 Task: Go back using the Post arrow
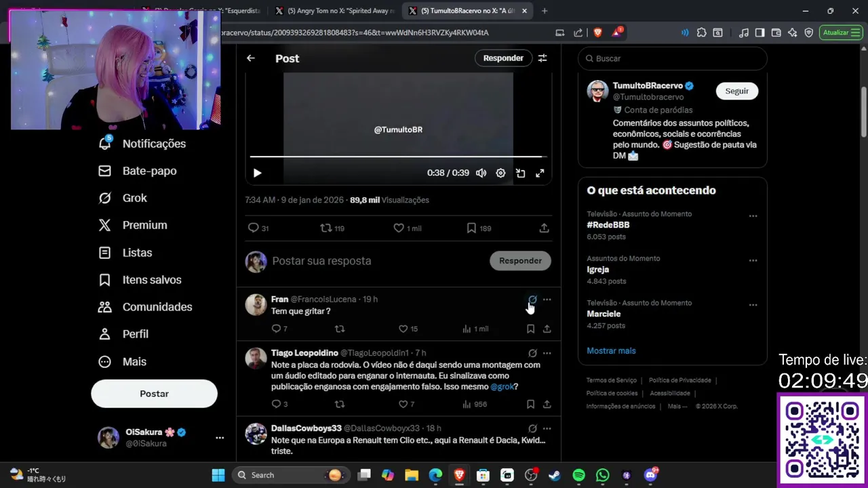[251, 58]
